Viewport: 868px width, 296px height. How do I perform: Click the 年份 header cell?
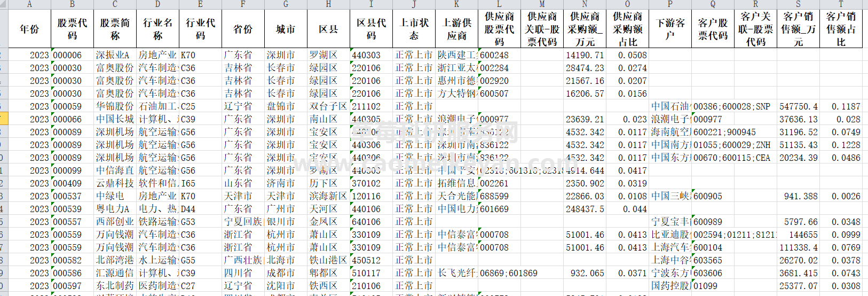[29, 29]
